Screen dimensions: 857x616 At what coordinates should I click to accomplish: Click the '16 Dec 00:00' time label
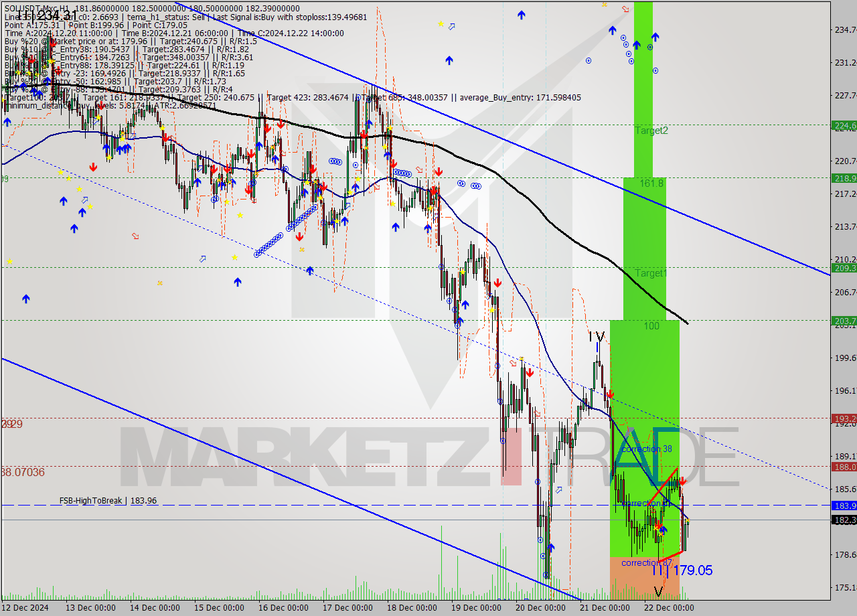pyautogui.click(x=283, y=608)
